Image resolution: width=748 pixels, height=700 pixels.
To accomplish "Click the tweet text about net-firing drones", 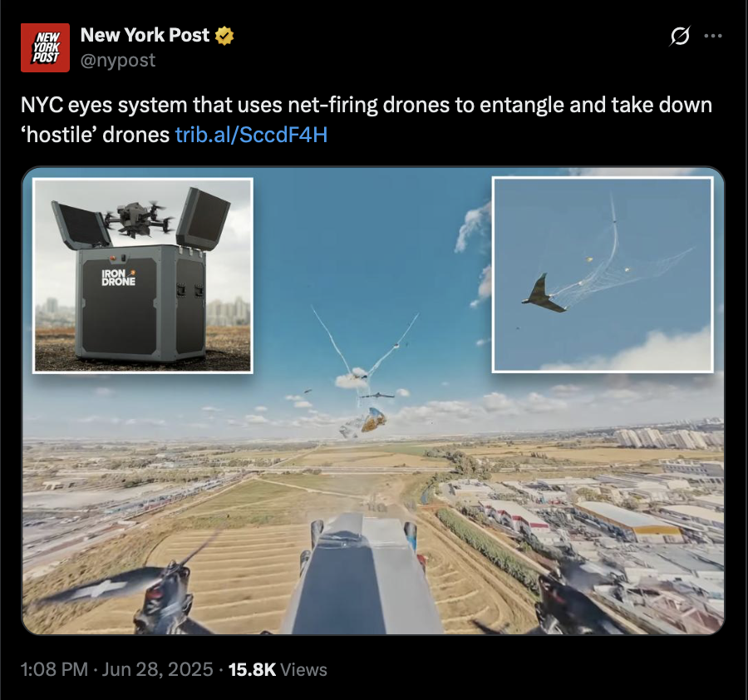I will coord(366,120).
